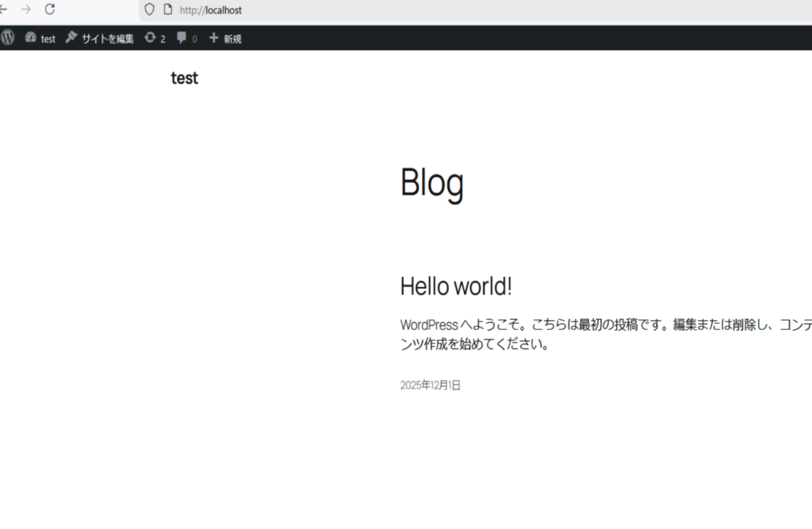The width and height of the screenshot is (812, 529).
Task: Click the post date 2025年12月1日
Action: [430, 385]
